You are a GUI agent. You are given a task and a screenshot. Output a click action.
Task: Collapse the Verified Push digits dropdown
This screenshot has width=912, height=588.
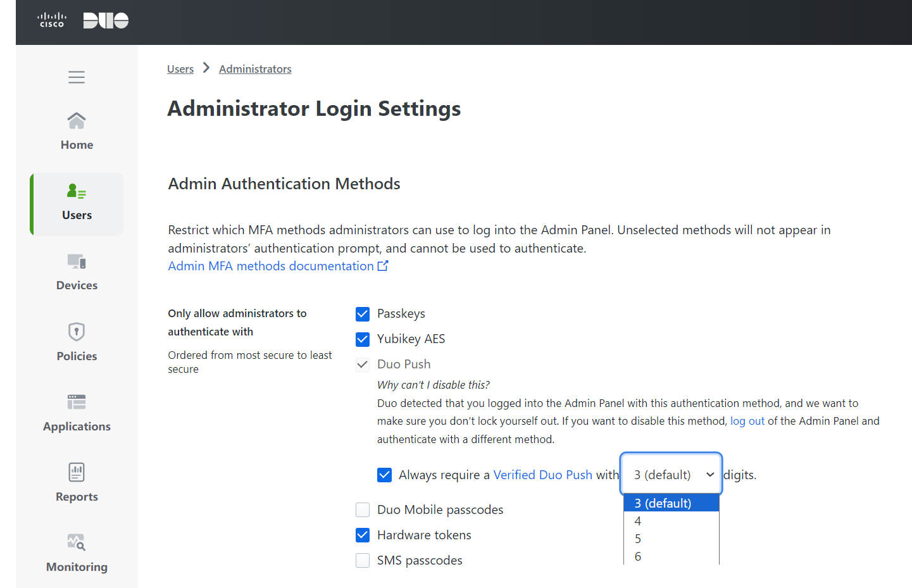click(671, 475)
